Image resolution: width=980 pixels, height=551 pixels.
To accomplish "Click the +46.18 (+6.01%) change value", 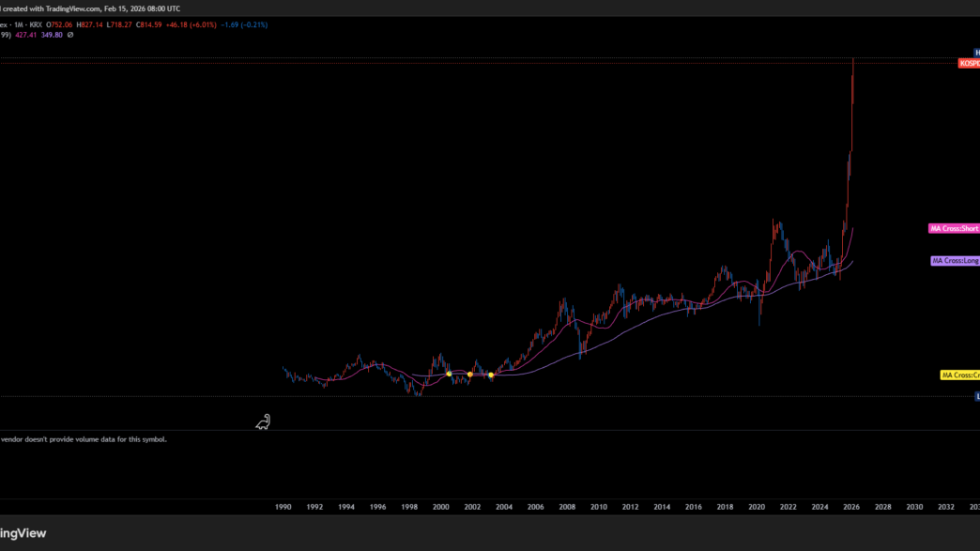I will click(191, 24).
